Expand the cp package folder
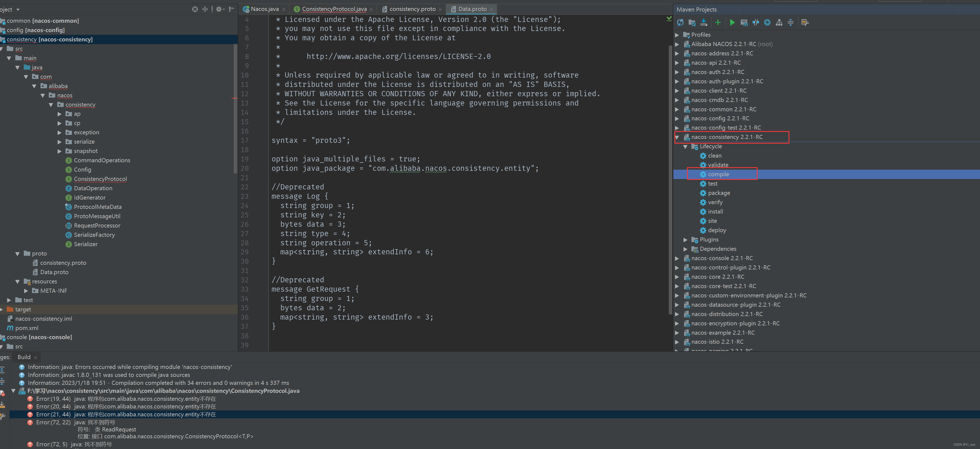The width and height of the screenshot is (980, 449). (60, 123)
